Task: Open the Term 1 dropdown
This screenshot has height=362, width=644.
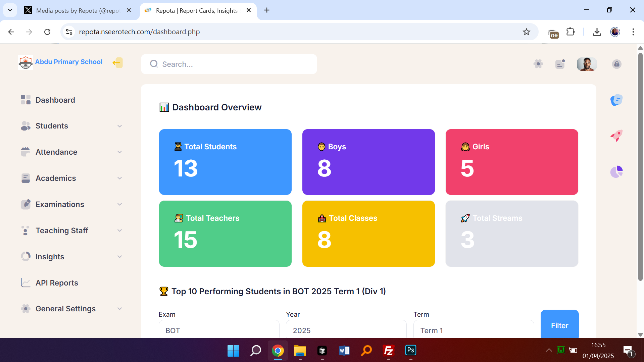Action: pyautogui.click(x=473, y=330)
